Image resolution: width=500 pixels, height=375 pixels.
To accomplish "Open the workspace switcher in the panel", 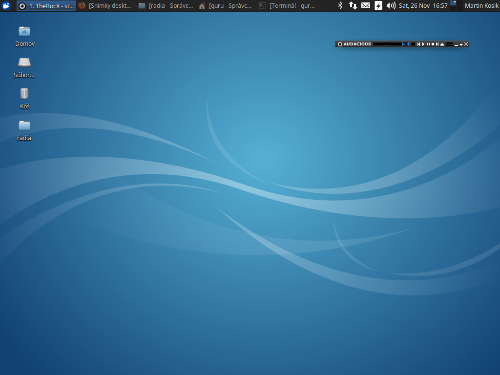I will pos(456,5).
